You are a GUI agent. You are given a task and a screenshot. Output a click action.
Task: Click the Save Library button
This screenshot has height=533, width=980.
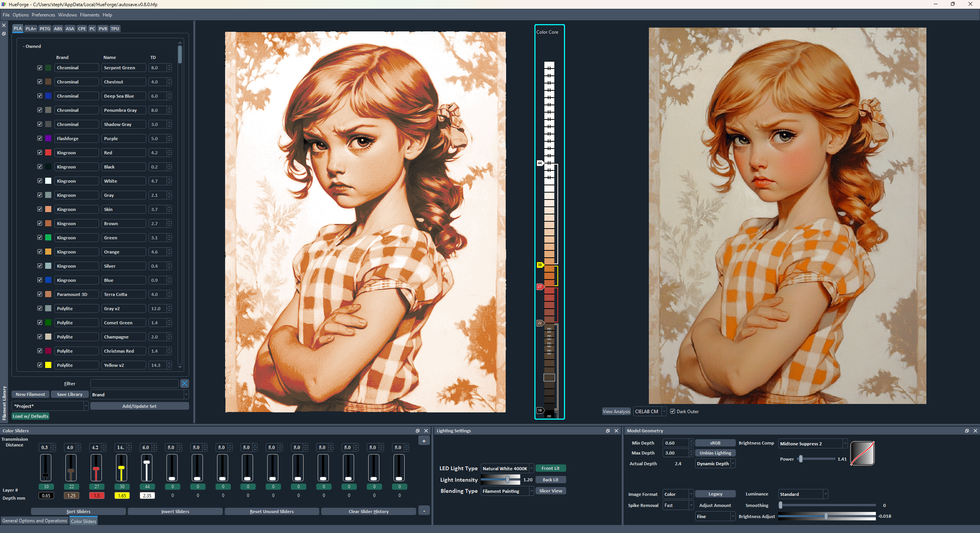point(70,394)
